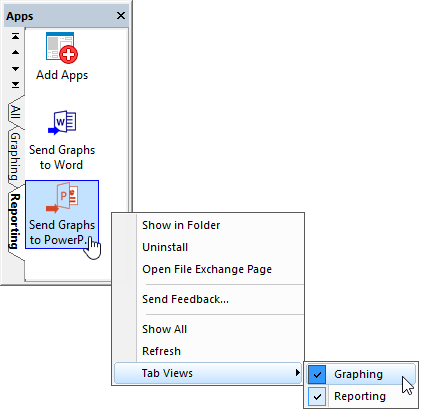Switch to the Graphing tab
The image size is (424, 413).
click(15, 156)
